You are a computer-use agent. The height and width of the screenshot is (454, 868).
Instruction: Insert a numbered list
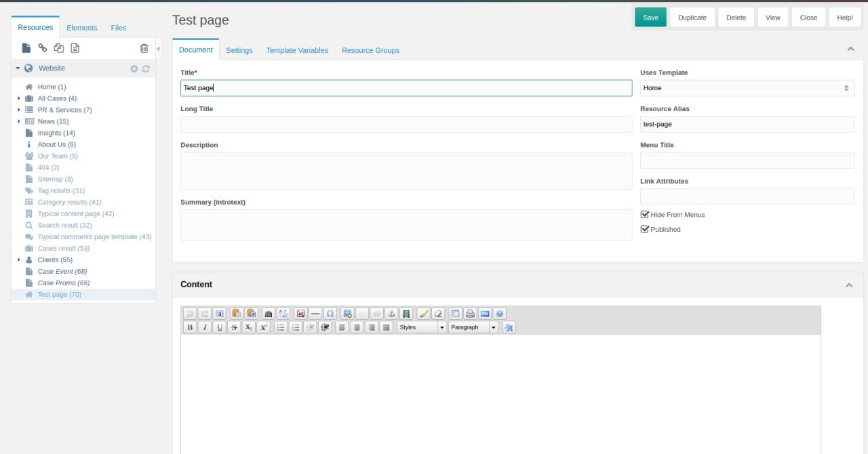pos(296,327)
